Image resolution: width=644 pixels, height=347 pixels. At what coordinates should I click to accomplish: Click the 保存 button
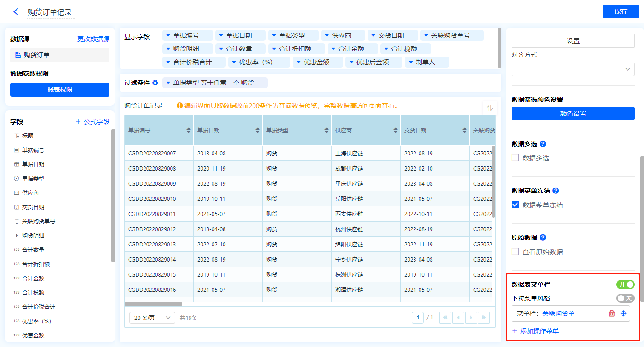click(x=621, y=11)
